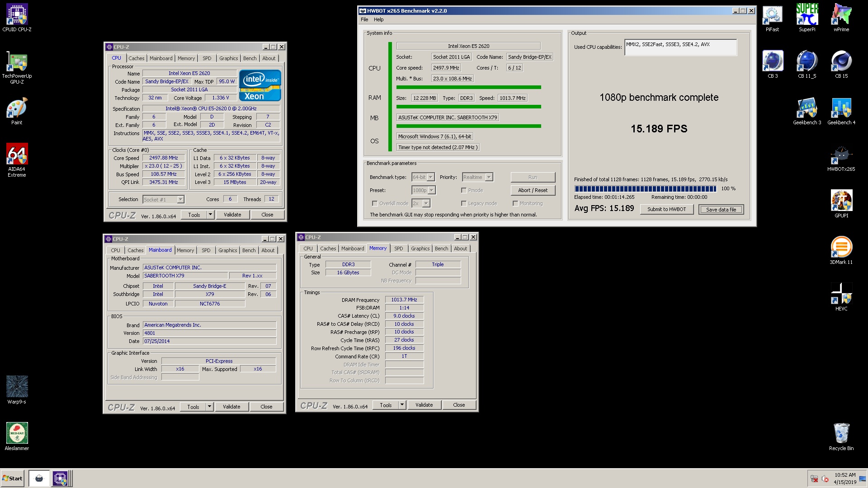Switch to SPD tab in Memory CPU-Z window

tap(398, 249)
